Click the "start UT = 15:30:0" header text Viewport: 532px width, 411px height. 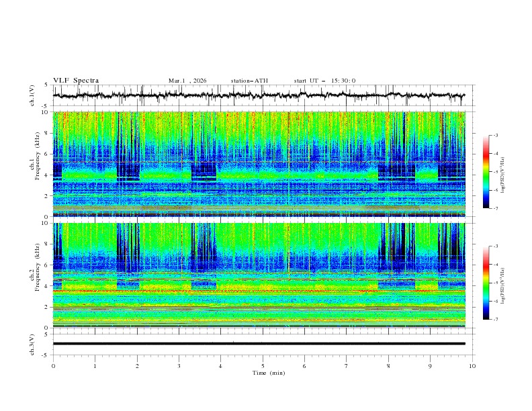[324, 81]
